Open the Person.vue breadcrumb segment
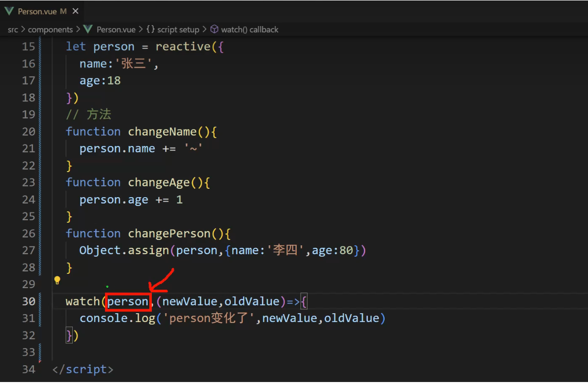This screenshot has width=588, height=383. pos(116,29)
